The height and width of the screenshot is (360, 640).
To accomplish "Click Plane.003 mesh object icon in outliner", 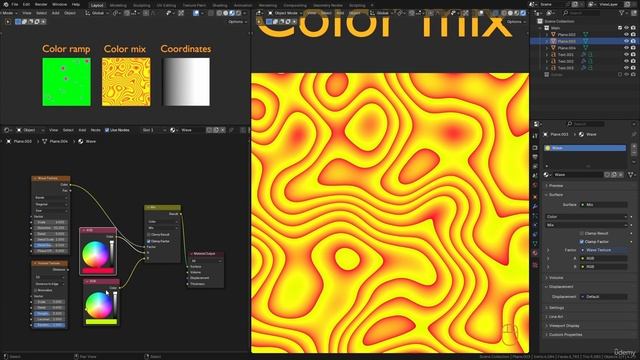I will (553, 41).
